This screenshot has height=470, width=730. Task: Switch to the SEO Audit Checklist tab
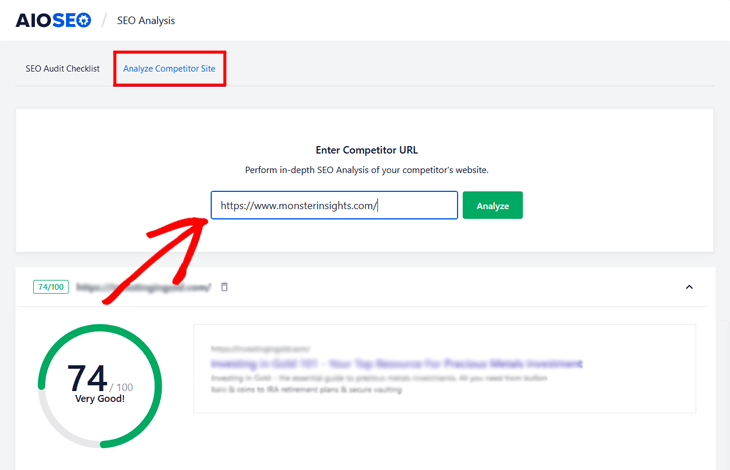[62, 69]
